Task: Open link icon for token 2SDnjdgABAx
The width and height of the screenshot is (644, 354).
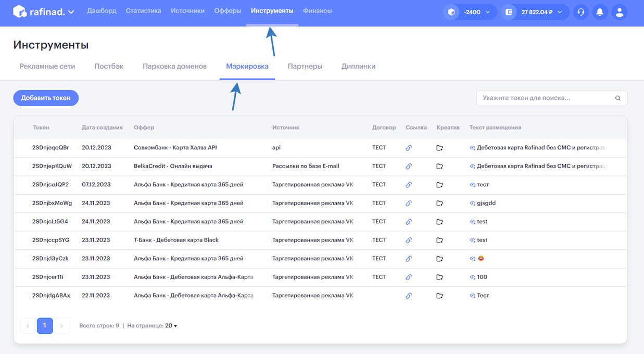Action: pyautogui.click(x=409, y=296)
